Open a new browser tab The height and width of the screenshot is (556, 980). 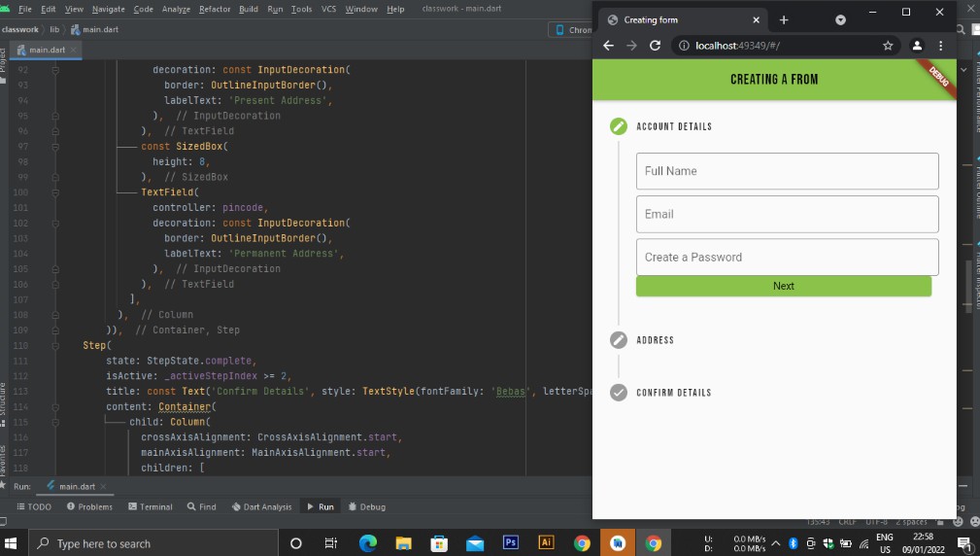pos(784,20)
